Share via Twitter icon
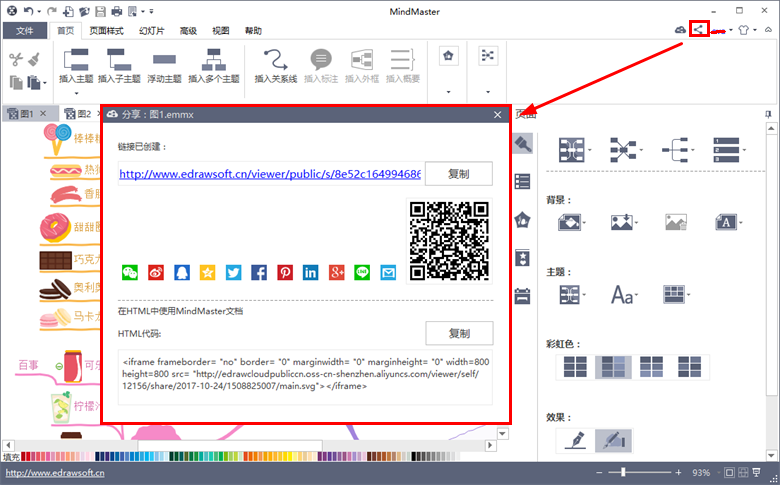Image resolution: width=780 pixels, height=485 pixels. click(x=233, y=273)
